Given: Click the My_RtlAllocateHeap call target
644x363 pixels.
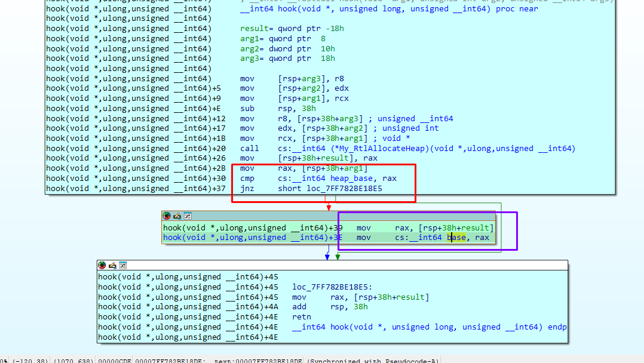Looking at the screenshot, I should (427, 148).
